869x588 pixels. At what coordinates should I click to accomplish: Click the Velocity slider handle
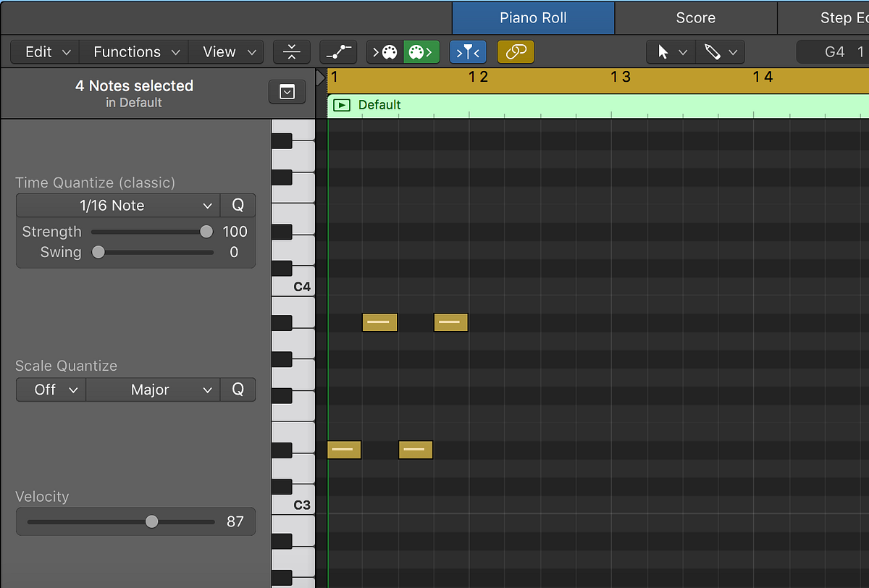pyautogui.click(x=151, y=521)
